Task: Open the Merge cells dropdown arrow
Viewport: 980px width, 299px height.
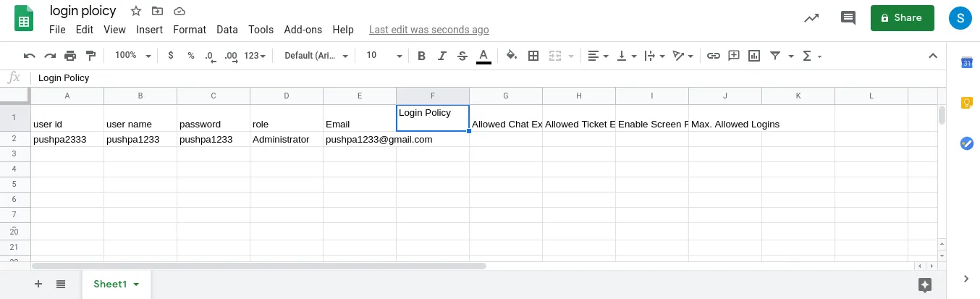Action: pyautogui.click(x=571, y=56)
